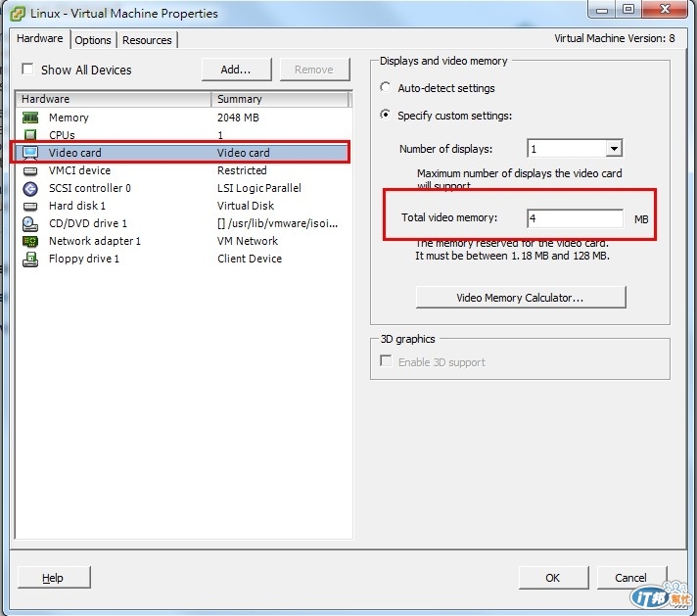
Task: Click the Summary column header
Action: click(x=280, y=99)
